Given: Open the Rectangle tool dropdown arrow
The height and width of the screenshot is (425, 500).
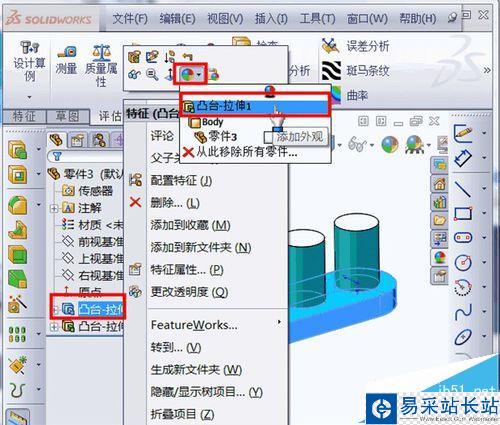Looking at the screenshot, I should point(484,213).
